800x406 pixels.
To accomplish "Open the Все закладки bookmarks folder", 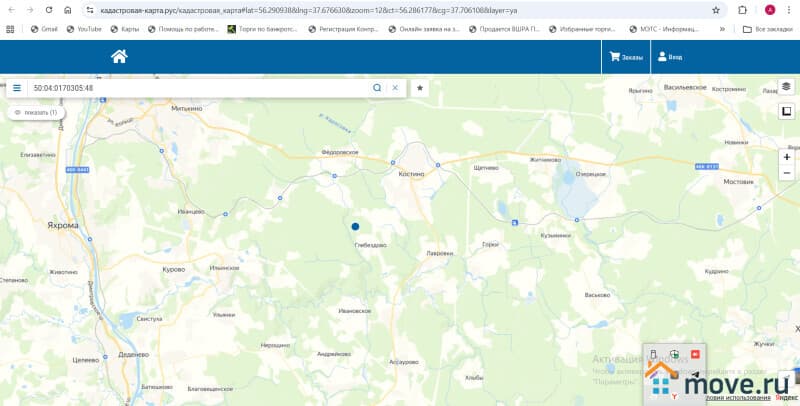I will point(768,29).
